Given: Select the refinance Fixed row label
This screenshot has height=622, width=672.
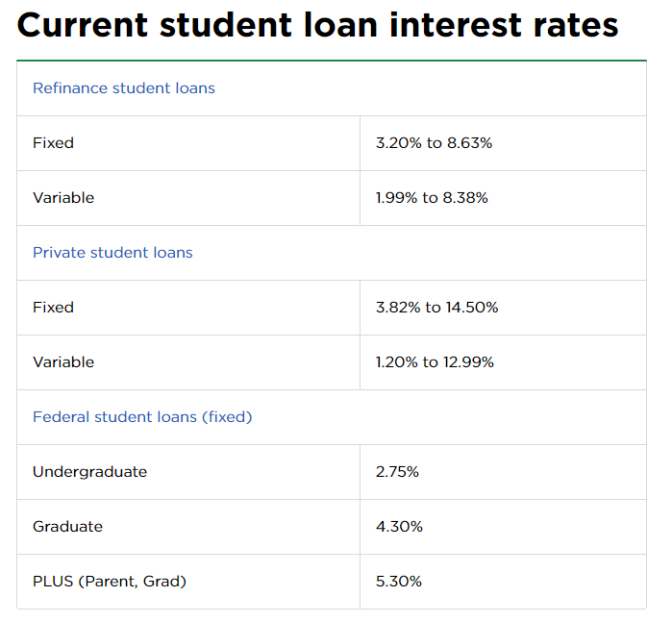Looking at the screenshot, I should pyautogui.click(x=53, y=142).
